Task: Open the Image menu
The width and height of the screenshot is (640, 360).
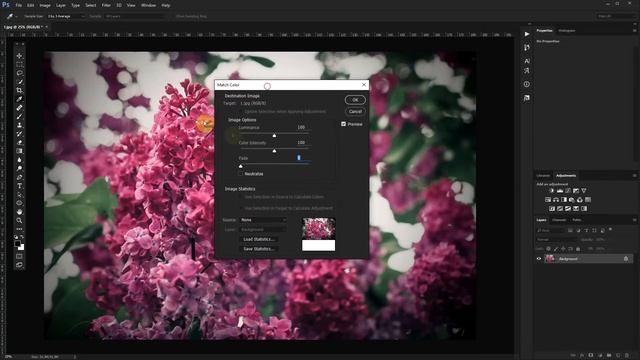Action: [45, 5]
